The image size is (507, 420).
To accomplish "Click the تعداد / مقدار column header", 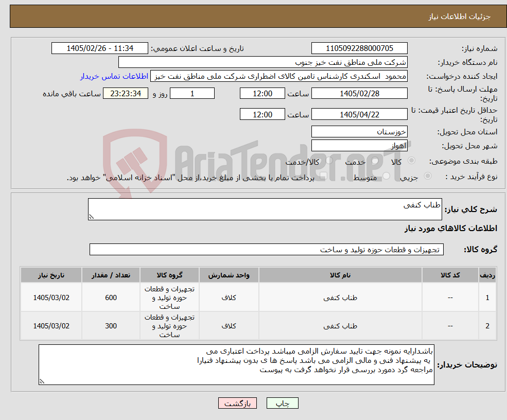I will point(111,275).
